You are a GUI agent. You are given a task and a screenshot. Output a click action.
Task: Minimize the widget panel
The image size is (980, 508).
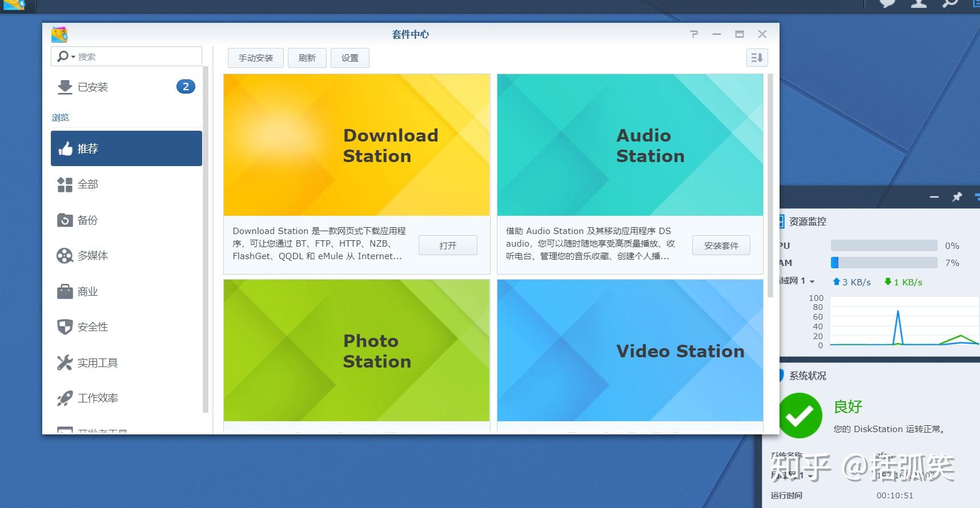click(934, 197)
